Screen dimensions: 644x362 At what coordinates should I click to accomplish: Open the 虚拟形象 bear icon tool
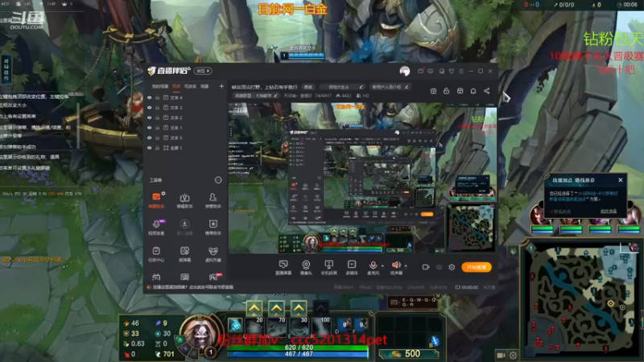[213, 253]
